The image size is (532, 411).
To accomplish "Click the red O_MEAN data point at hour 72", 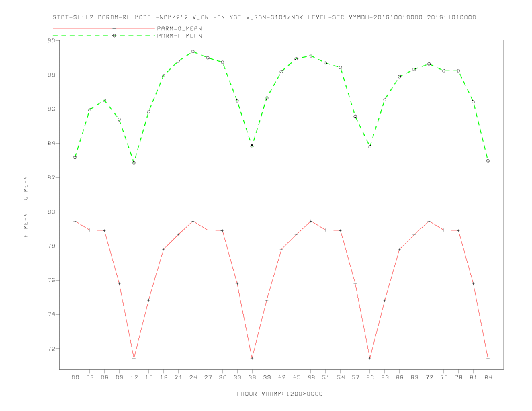I will (429, 221).
